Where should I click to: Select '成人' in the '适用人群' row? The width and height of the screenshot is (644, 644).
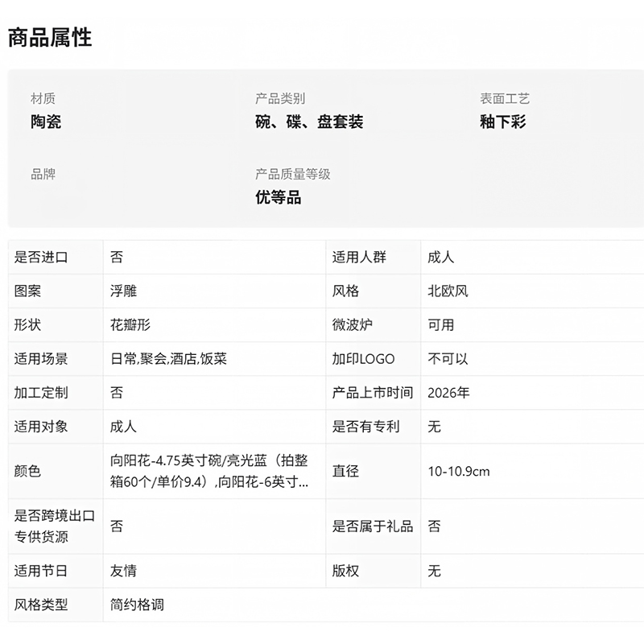click(440, 257)
